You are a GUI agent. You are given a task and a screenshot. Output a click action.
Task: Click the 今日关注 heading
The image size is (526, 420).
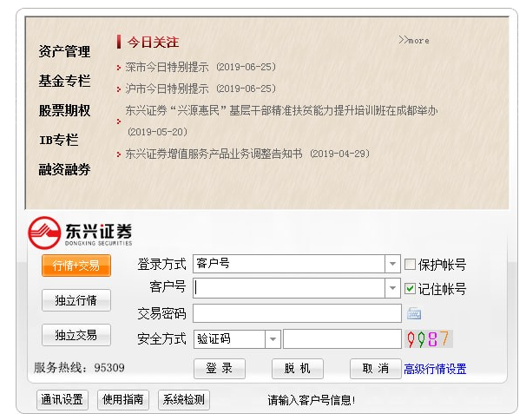(153, 43)
